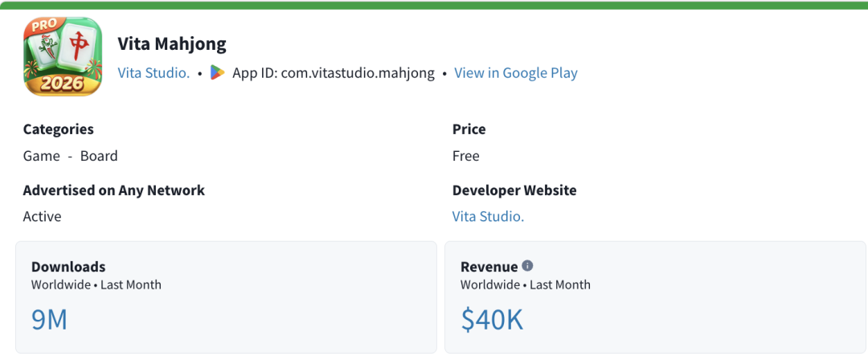Image resolution: width=868 pixels, height=356 pixels.
Task: Click the Revenue card heading
Action: coord(489,267)
